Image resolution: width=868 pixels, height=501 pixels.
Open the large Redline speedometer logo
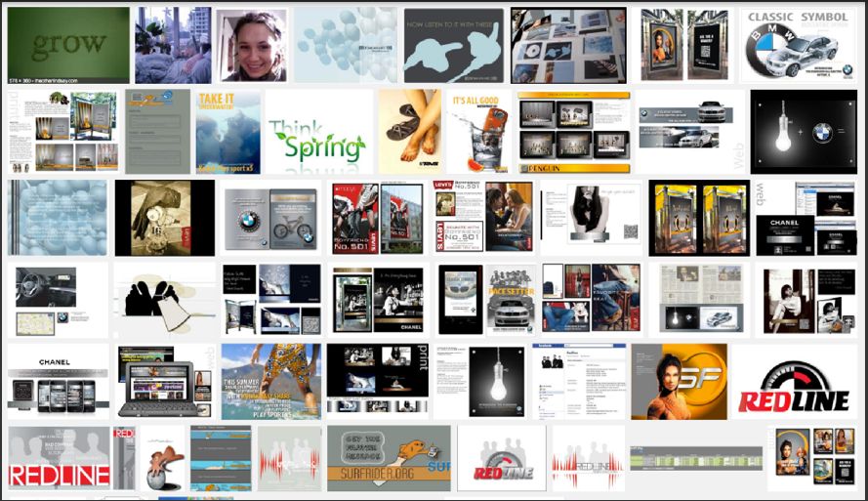pyautogui.click(x=795, y=382)
